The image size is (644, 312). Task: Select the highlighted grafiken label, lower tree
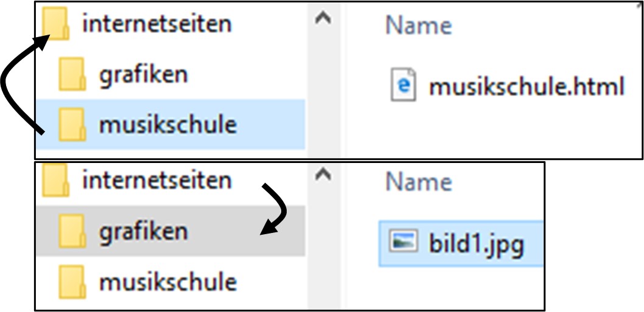(x=143, y=231)
